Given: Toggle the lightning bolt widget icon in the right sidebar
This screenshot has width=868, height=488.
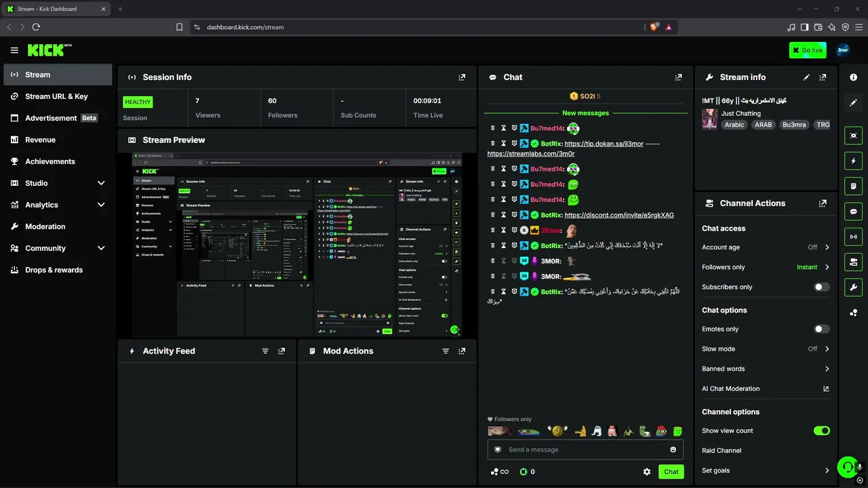Looking at the screenshot, I should (x=853, y=161).
